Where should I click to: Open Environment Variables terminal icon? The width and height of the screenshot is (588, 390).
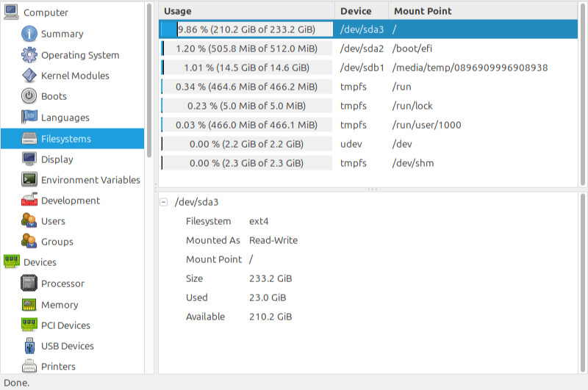[29, 180]
